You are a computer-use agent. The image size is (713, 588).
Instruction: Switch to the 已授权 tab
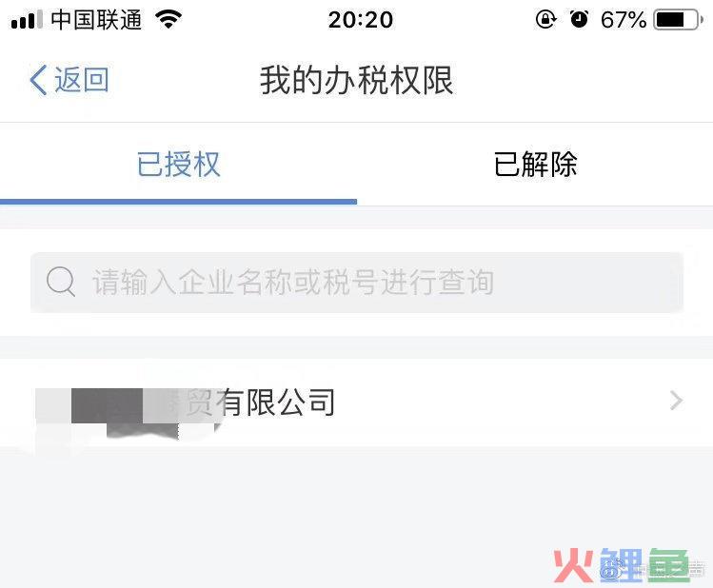click(178, 164)
